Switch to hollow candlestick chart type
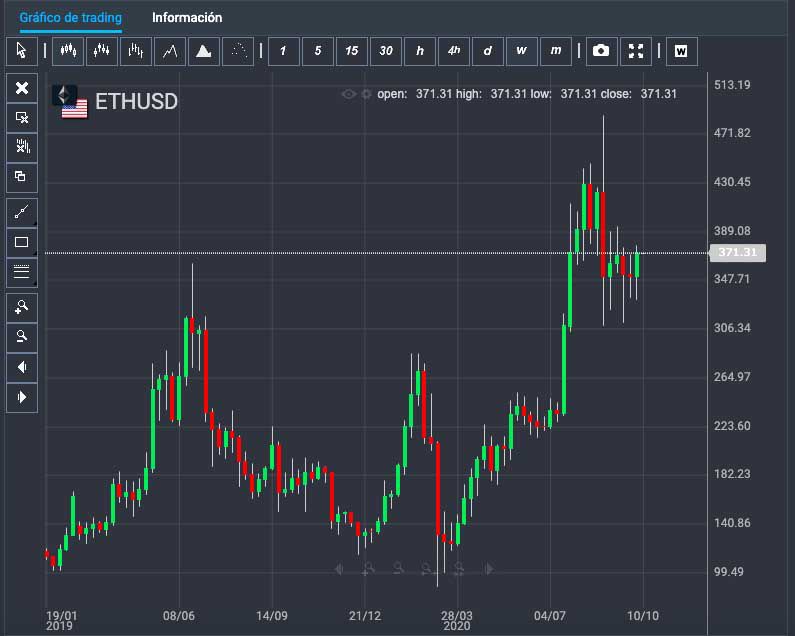The image size is (795, 636). point(102,51)
